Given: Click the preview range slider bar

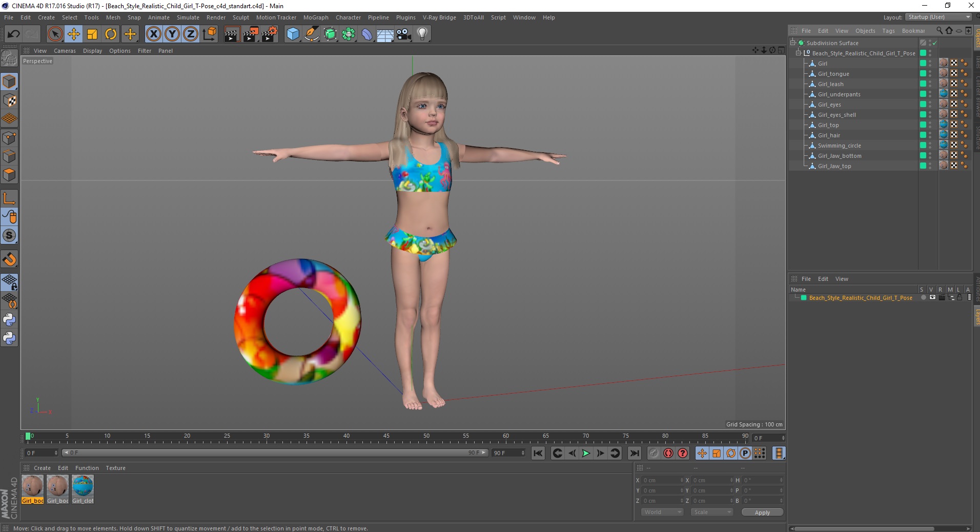Looking at the screenshot, I should coord(275,453).
